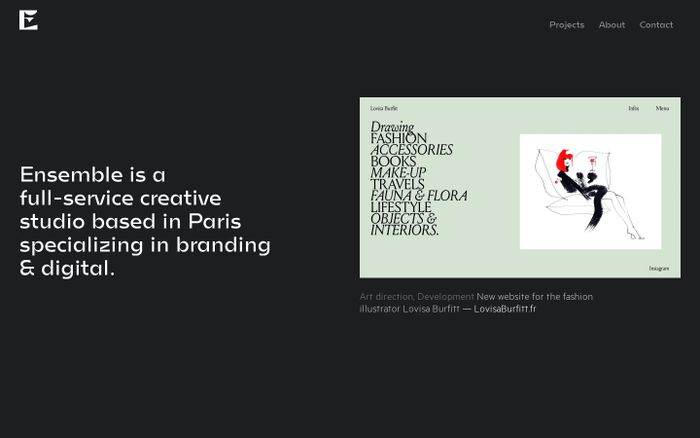Click the 'Art direction, Development' caption
This screenshot has height=438, width=700.
[416, 297]
